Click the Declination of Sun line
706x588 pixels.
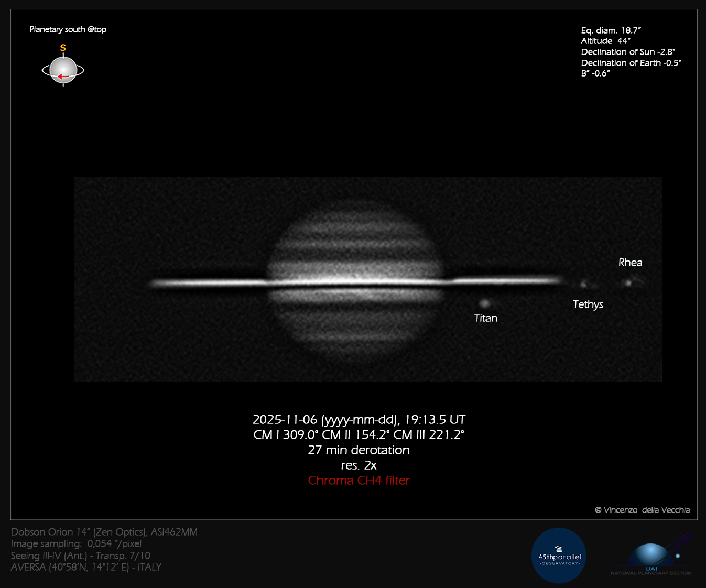pyautogui.click(x=627, y=52)
